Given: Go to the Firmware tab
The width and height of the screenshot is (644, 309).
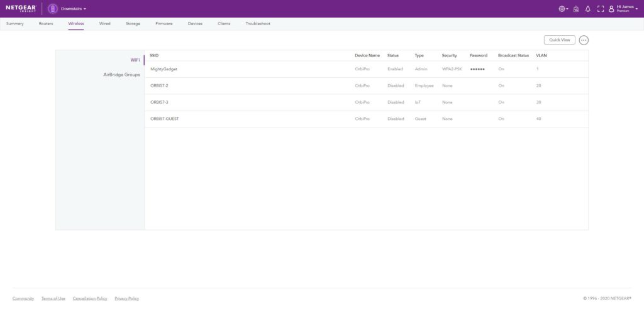Looking at the screenshot, I should [x=164, y=23].
